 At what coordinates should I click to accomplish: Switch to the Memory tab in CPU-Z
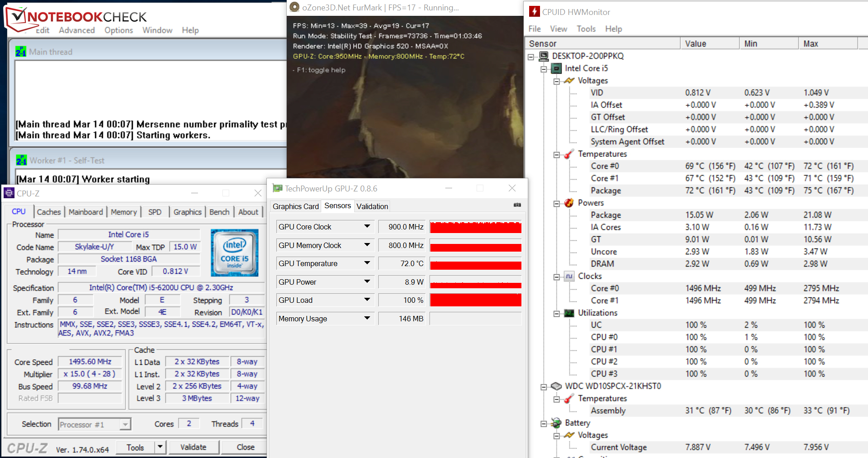coord(124,212)
